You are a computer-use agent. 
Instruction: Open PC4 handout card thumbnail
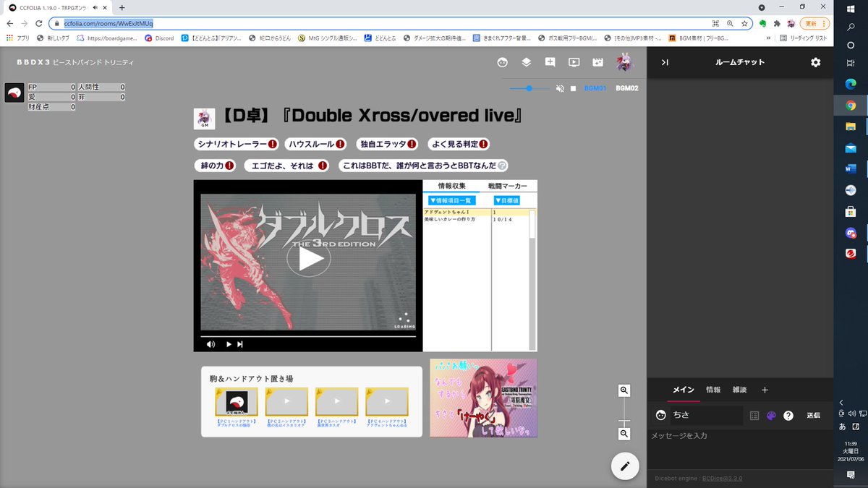pyautogui.click(x=387, y=401)
